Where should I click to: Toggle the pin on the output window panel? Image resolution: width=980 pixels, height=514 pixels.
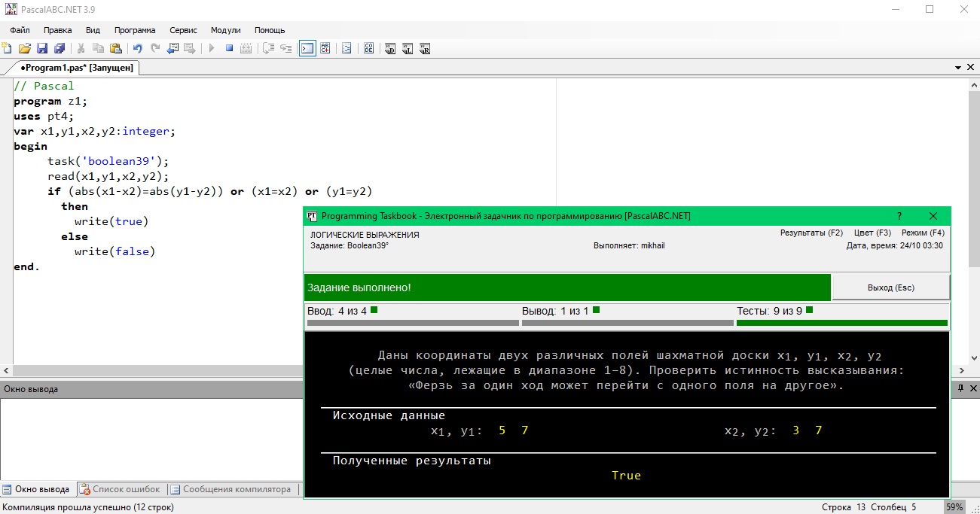(x=960, y=388)
